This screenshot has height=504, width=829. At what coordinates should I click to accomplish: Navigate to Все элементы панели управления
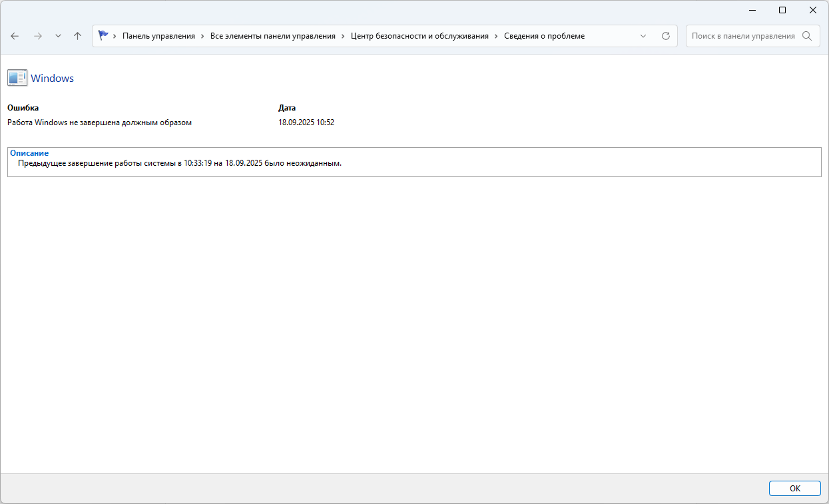coord(272,36)
